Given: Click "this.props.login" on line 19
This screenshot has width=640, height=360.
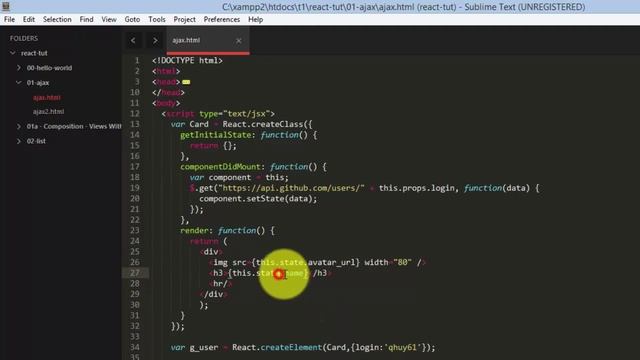Looking at the screenshot, I should (417, 188).
